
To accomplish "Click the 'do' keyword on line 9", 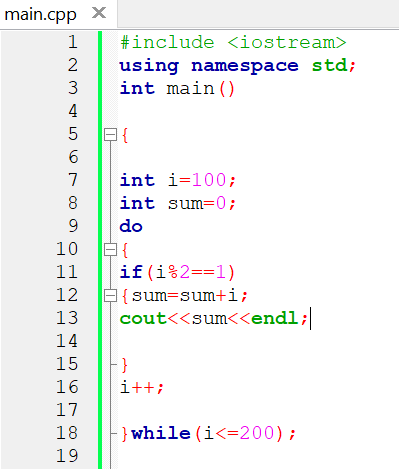I will (131, 226).
